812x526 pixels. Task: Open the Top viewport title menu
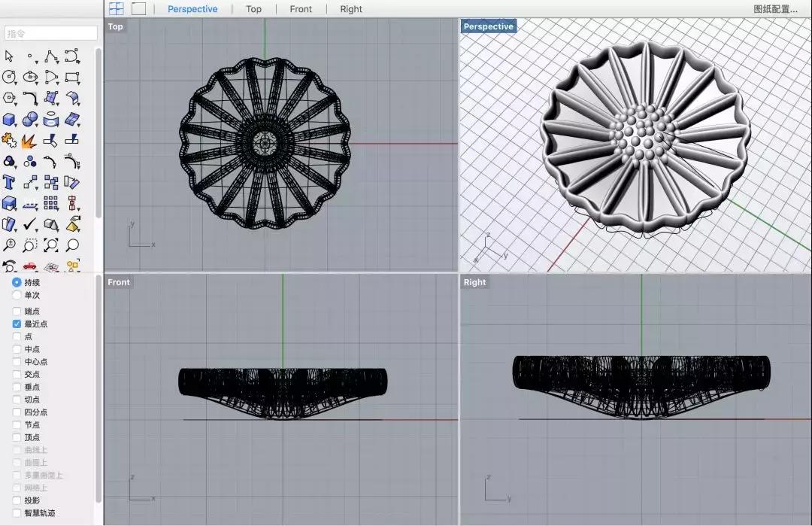pyautogui.click(x=115, y=26)
